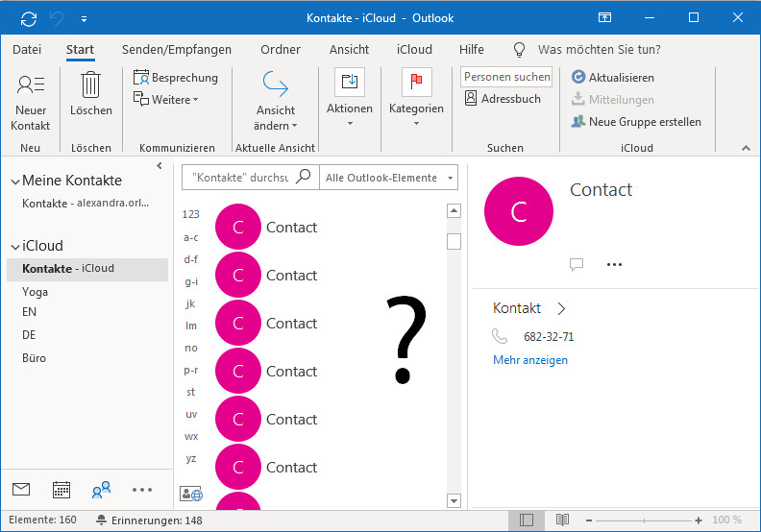Open the Kategorien flag dropdown

pyautogui.click(x=416, y=98)
